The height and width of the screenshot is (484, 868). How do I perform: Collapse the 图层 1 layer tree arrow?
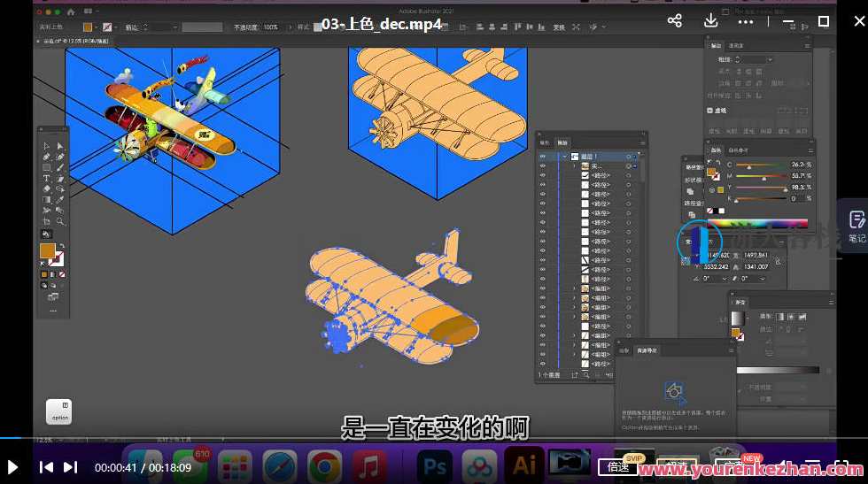click(563, 156)
